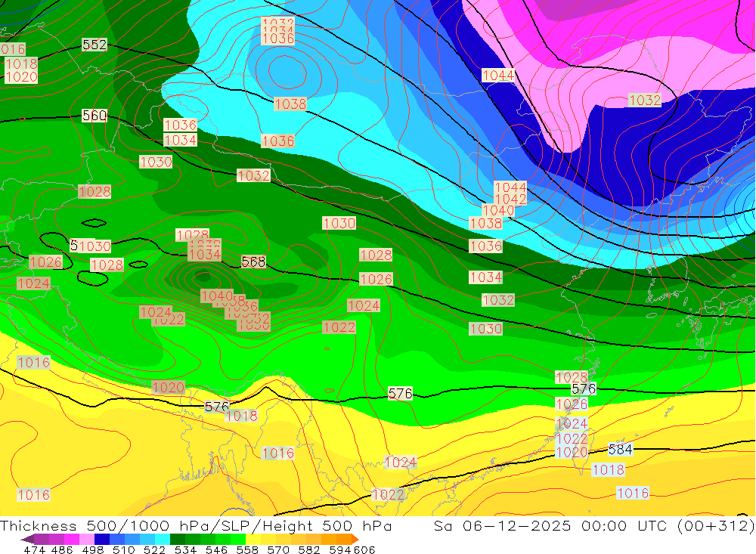Image resolution: width=756 pixels, height=554 pixels.
Task: Click the 486 legend value
Action: 62,549
